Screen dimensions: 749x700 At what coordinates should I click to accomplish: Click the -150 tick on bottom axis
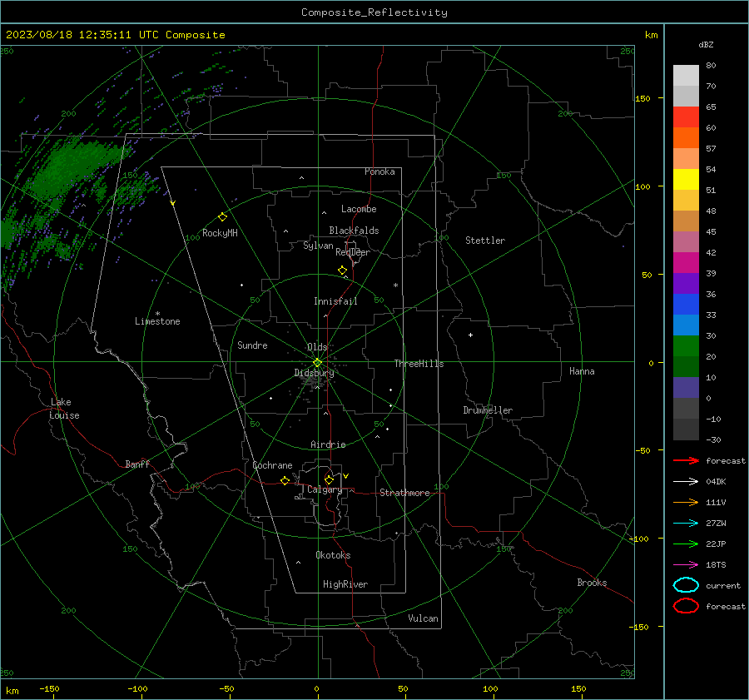[x=49, y=688]
